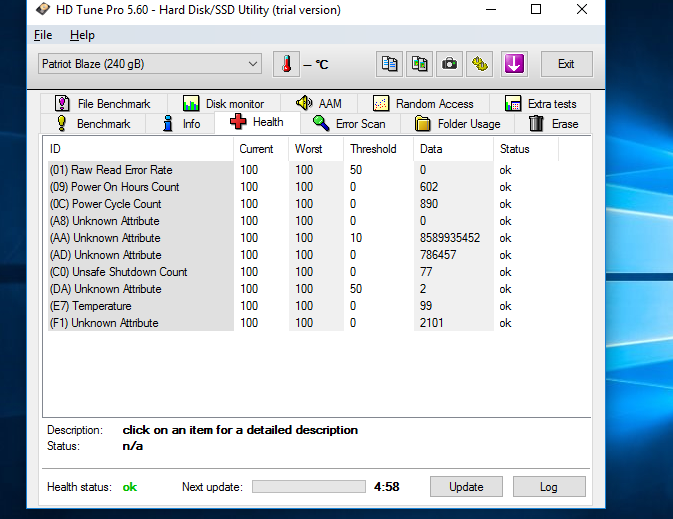This screenshot has height=519, width=673.
Task: Click the Status column header
Action: coord(526,149)
